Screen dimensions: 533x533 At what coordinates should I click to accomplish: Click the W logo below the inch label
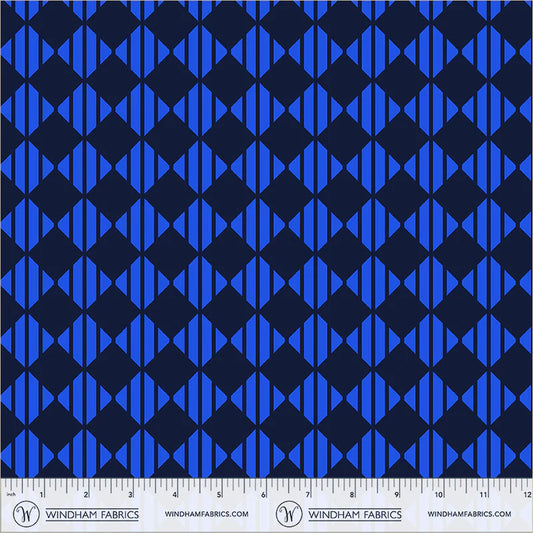(26, 514)
